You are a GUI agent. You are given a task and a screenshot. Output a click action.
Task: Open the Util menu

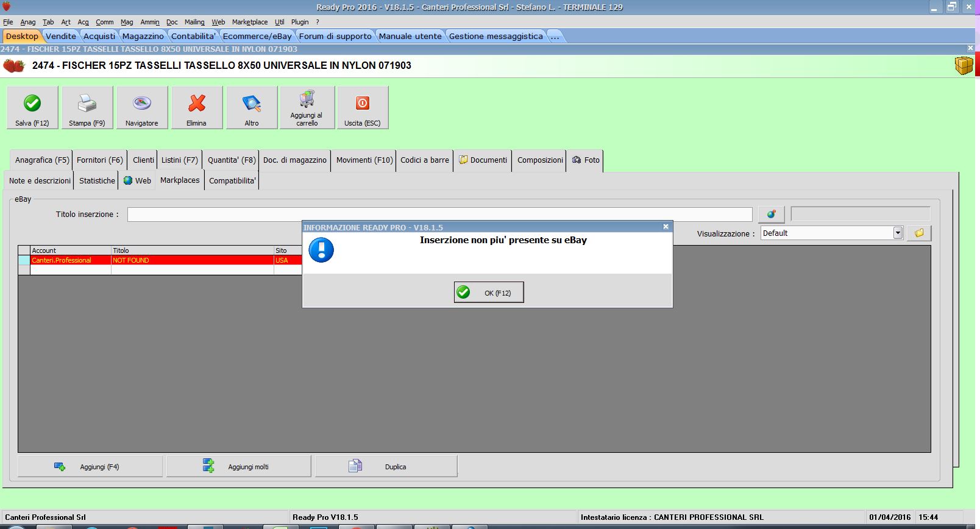click(x=280, y=22)
